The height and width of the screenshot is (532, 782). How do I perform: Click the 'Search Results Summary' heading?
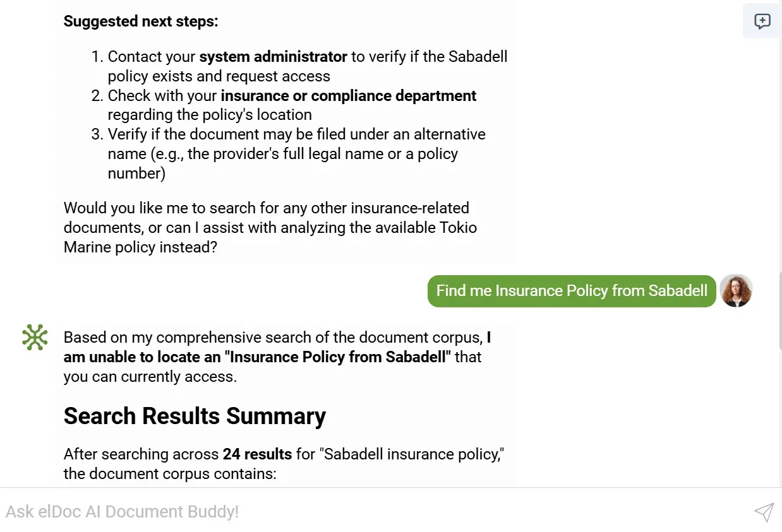(x=195, y=417)
